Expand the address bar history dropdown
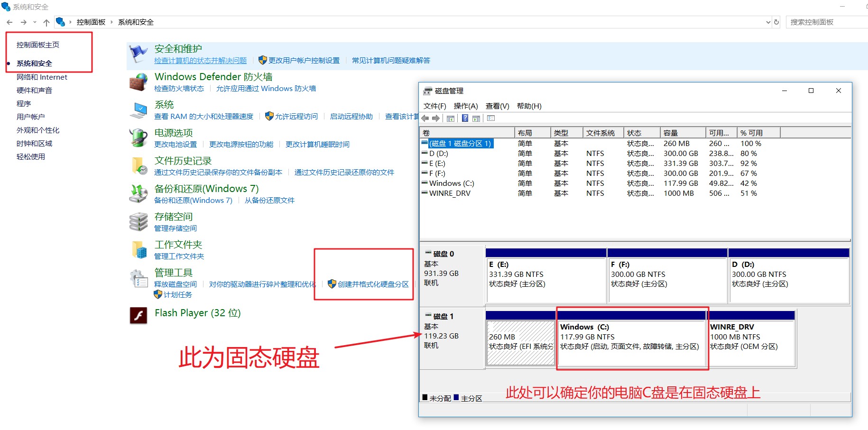Image resolution: width=868 pixels, height=430 pixels. 768,22
